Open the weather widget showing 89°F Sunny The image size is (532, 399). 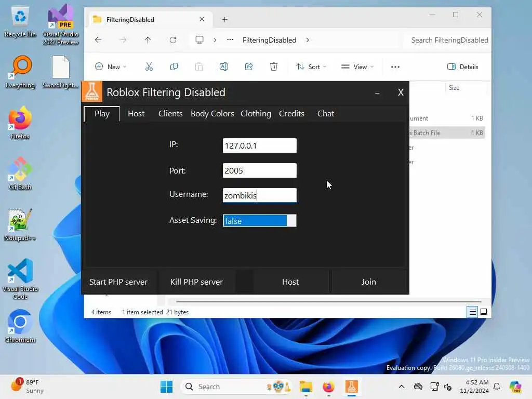27,387
